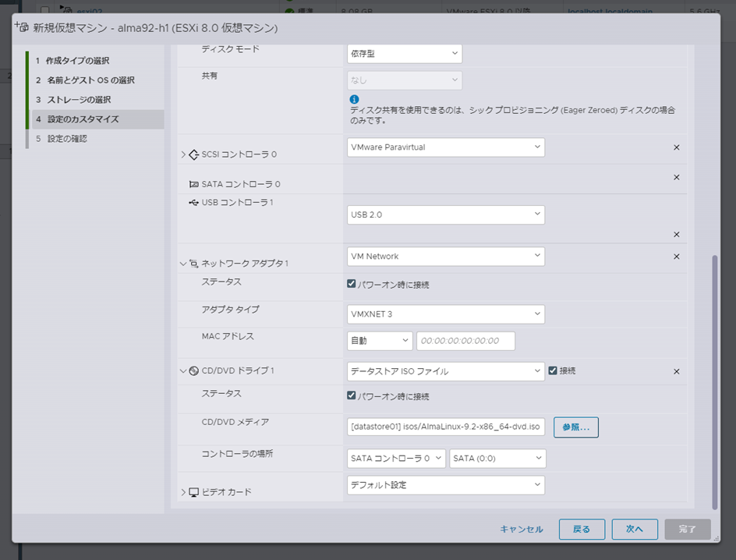
Task: Open the USB 2.0 controller dropdown
Action: [x=446, y=214]
